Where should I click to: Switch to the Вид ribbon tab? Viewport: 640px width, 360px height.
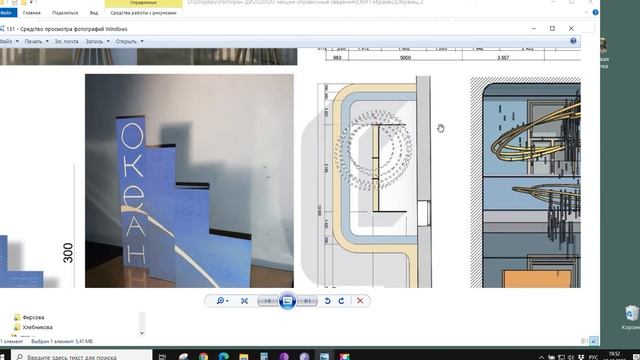pyautogui.click(x=94, y=13)
